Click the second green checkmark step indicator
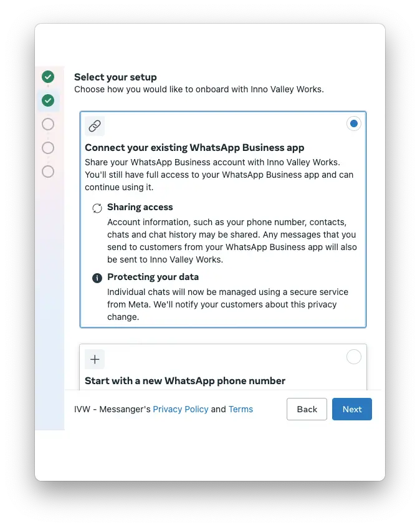420x527 pixels. click(48, 100)
